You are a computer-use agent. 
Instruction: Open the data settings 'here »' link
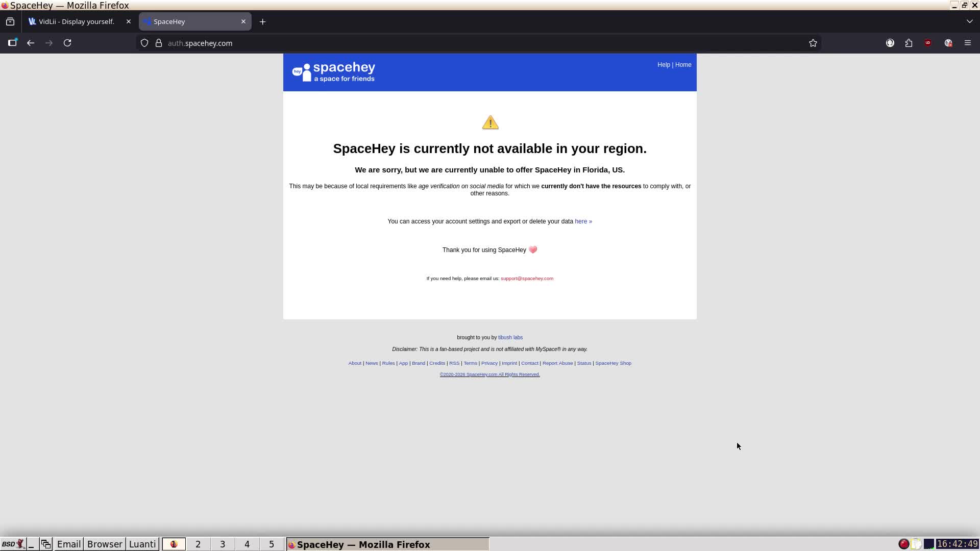tap(583, 221)
